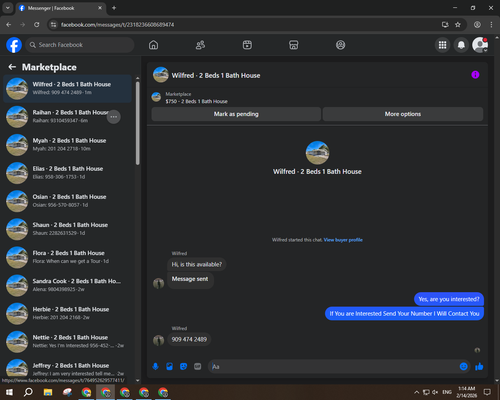500x400 pixels.
Task: Open the emoji picker in message box
Action: click(463, 367)
